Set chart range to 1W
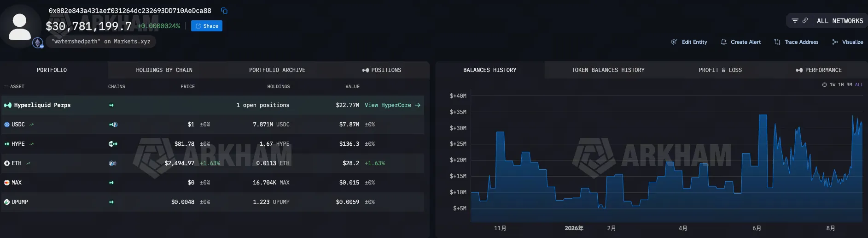The height and width of the screenshot is (238, 868). click(833, 85)
